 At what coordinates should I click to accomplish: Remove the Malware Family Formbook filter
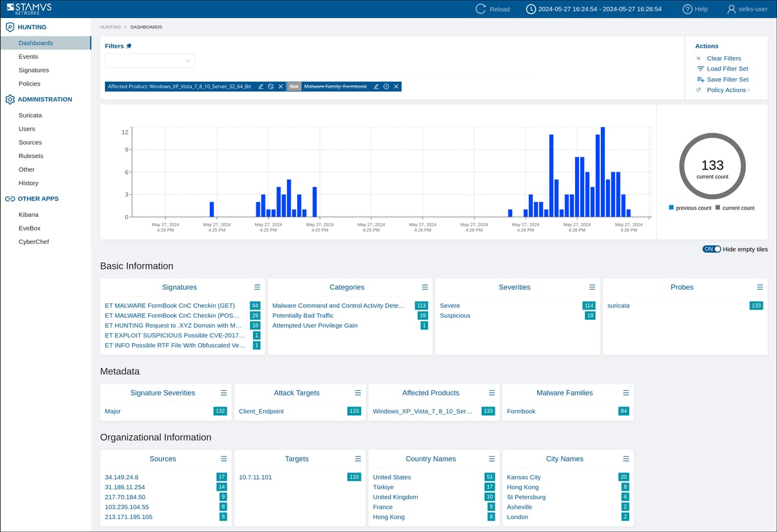396,86
